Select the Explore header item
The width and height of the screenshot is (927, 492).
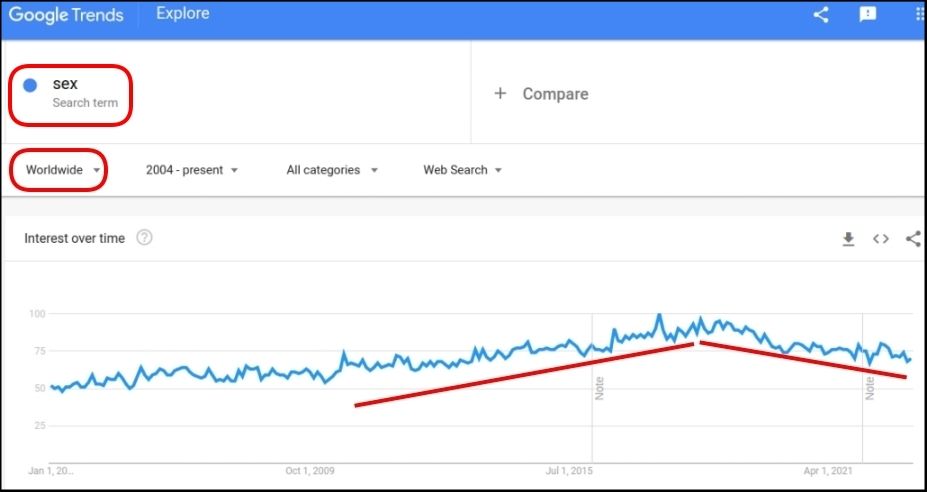click(183, 14)
